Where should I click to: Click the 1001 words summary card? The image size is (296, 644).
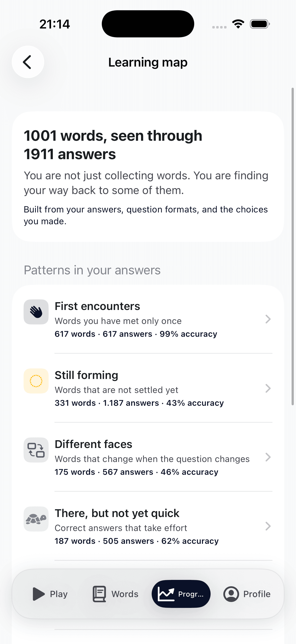click(148, 177)
